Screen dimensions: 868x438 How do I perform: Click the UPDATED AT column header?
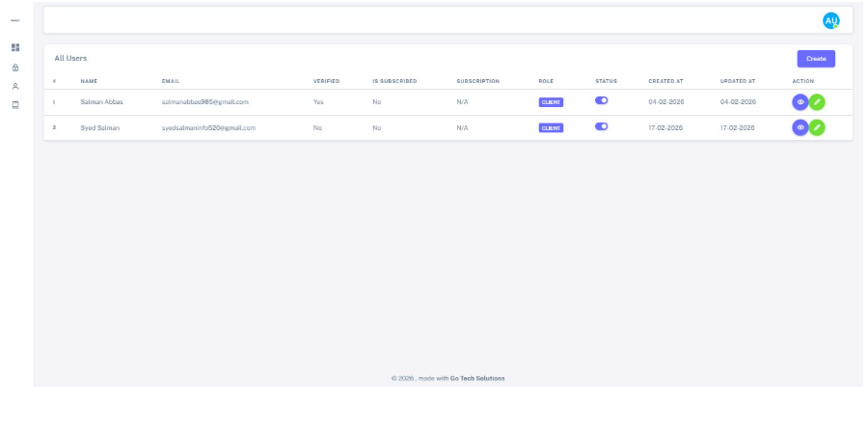(738, 81)
